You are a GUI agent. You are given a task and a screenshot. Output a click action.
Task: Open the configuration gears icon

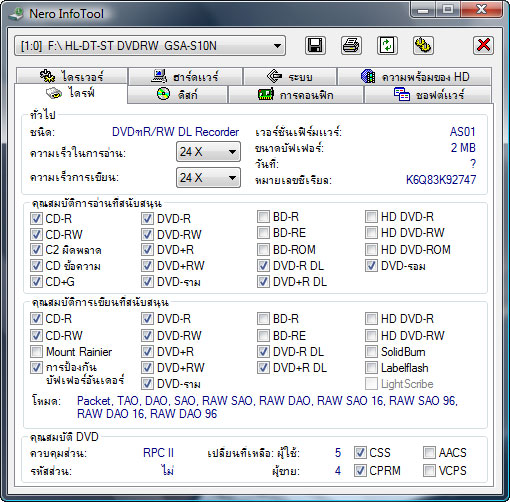423,45
